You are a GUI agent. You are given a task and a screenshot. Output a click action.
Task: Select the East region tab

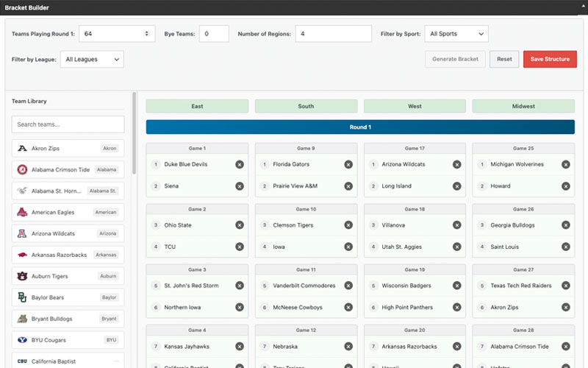pos(197,106)
